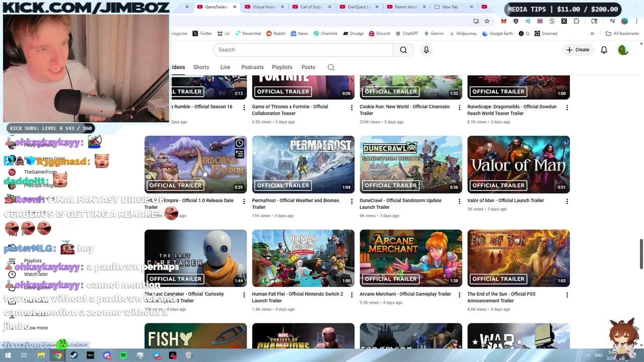Switch to the Live channel tab
This screenshot has height=362, width=644.
pos(225,67)
